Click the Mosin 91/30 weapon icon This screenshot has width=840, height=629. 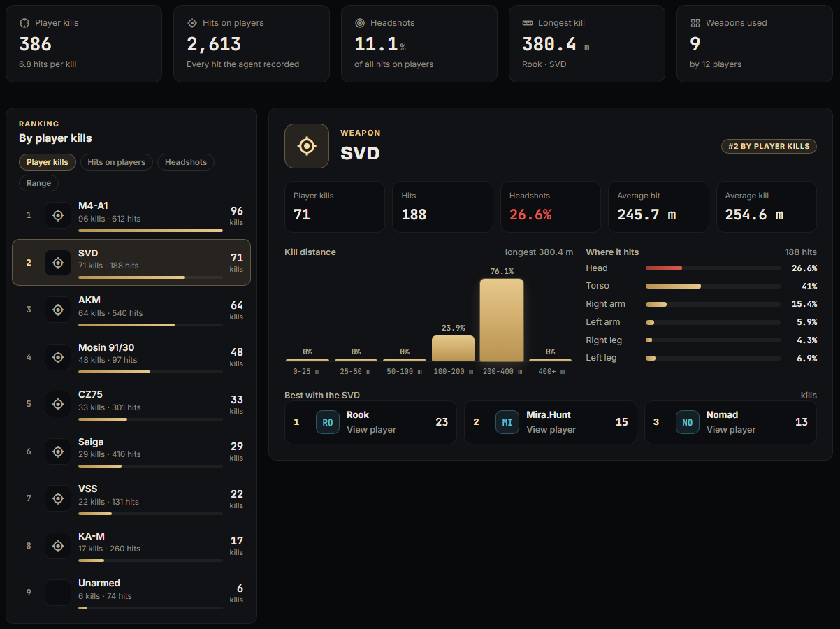click(58, 356)
